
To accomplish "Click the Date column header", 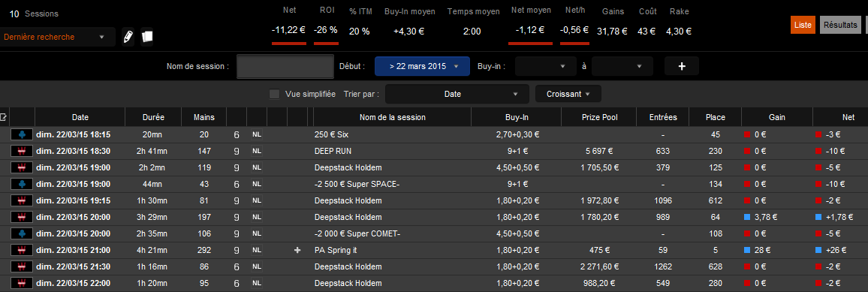I will pos(80,117).
